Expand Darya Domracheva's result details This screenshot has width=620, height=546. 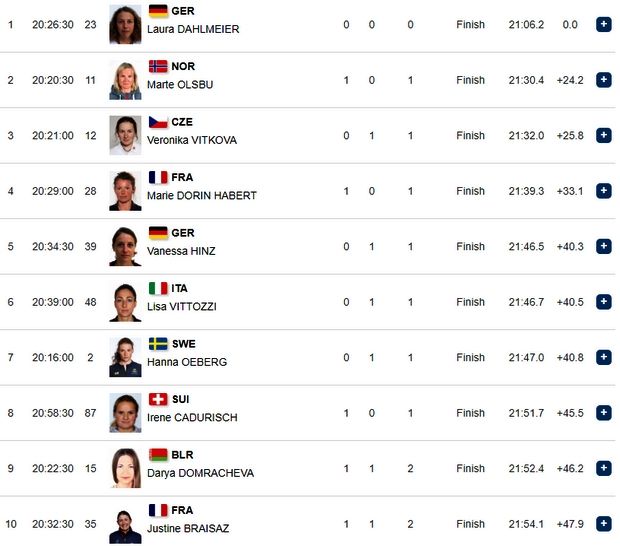point(603,468)
